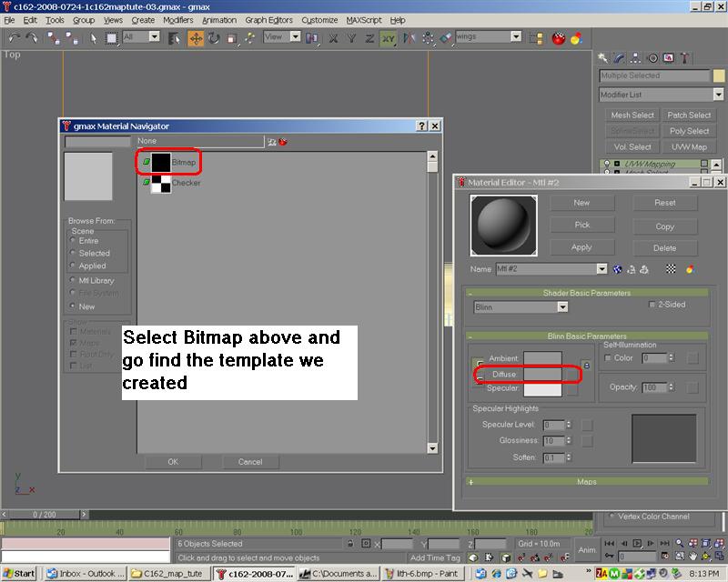The width and height of the screenshot is (728, 582).
Task: Click the Ambient color swatch
Action: tap(542, 358)
